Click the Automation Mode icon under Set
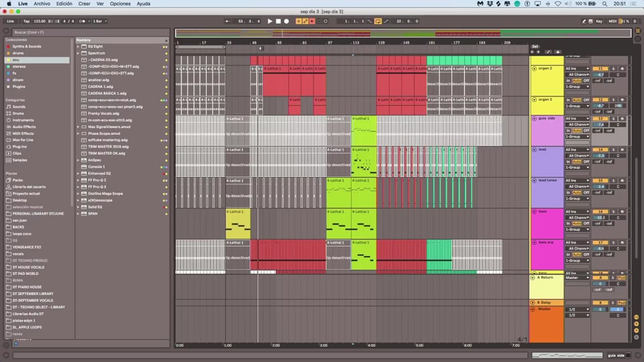The image size is (644, 362). [548, 52]
